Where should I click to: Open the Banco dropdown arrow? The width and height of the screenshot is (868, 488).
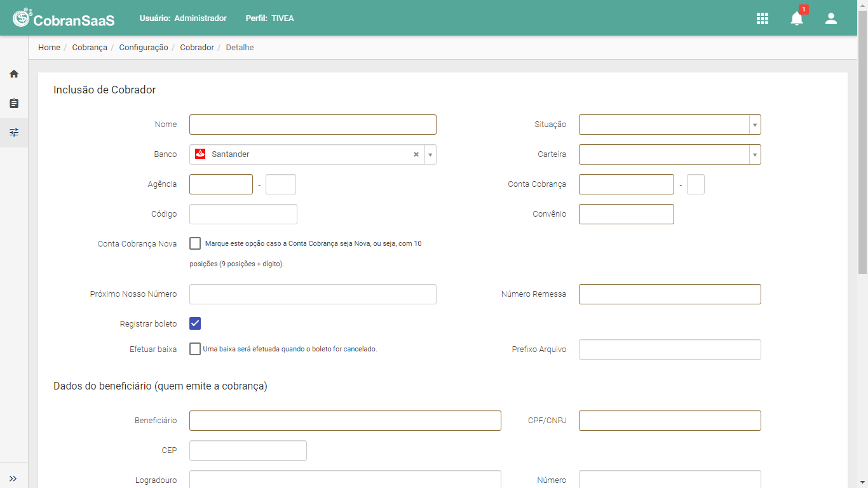pyautogui.click(x=430, y=154)
